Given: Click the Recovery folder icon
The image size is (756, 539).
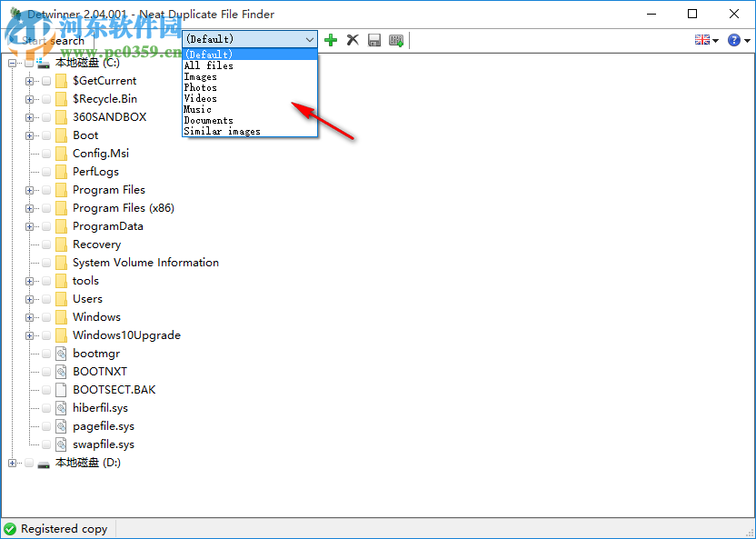Looking at the screenshot, I should click(x=61, y=245).
